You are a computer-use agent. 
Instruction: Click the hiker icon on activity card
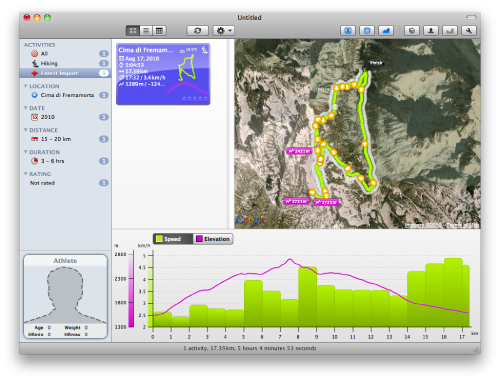click(205, 50)
